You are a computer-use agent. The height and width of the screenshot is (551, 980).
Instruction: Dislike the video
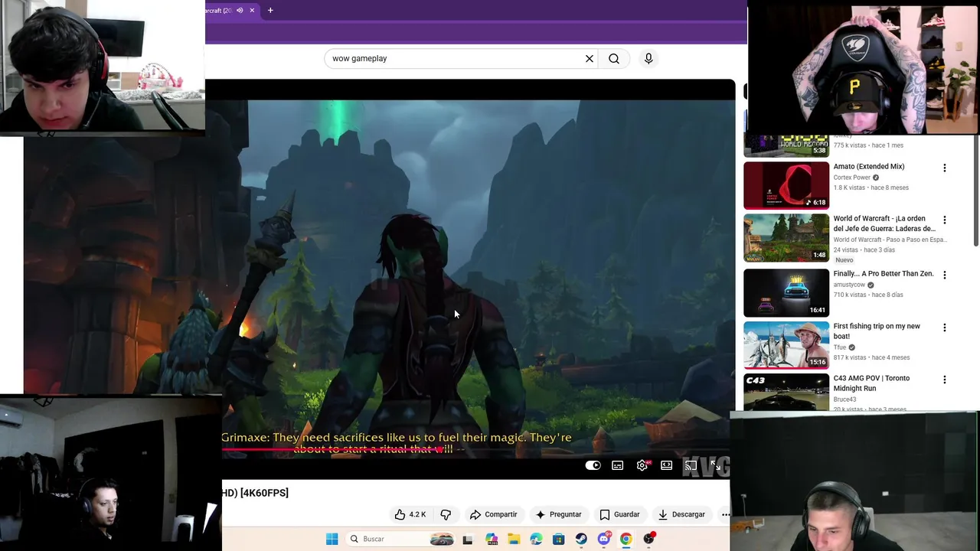tap(446, 514)
